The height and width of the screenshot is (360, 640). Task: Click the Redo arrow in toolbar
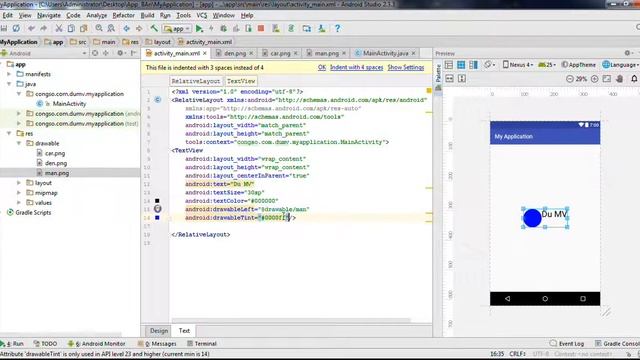44,29
